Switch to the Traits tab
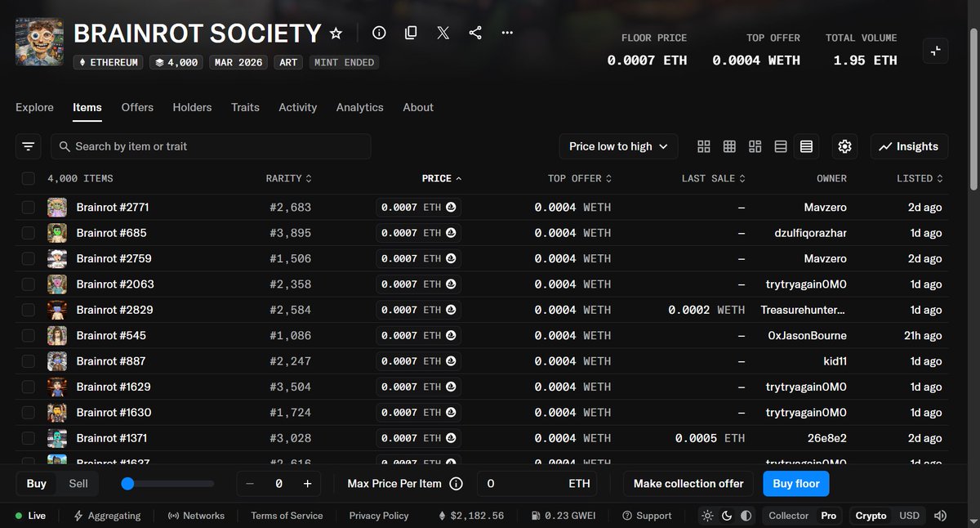The width and height of the screenshot is (980, 528). tap(245, 107)
